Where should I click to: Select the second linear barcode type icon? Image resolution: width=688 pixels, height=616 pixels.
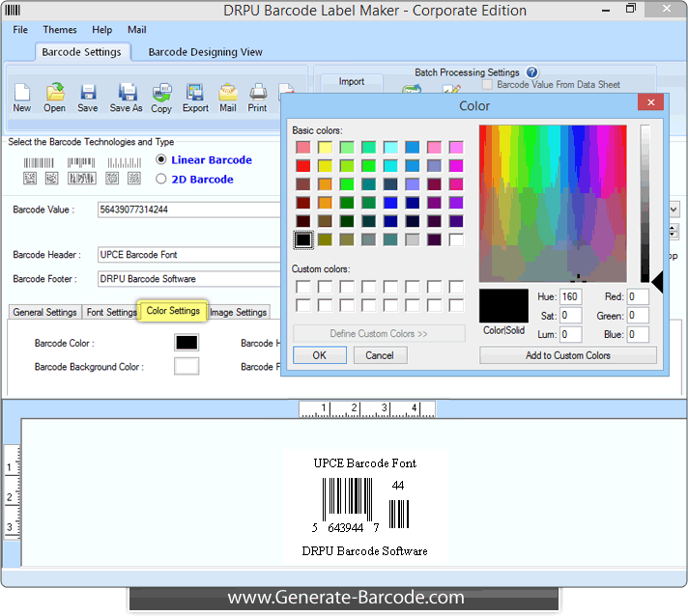tap(81, 163)
